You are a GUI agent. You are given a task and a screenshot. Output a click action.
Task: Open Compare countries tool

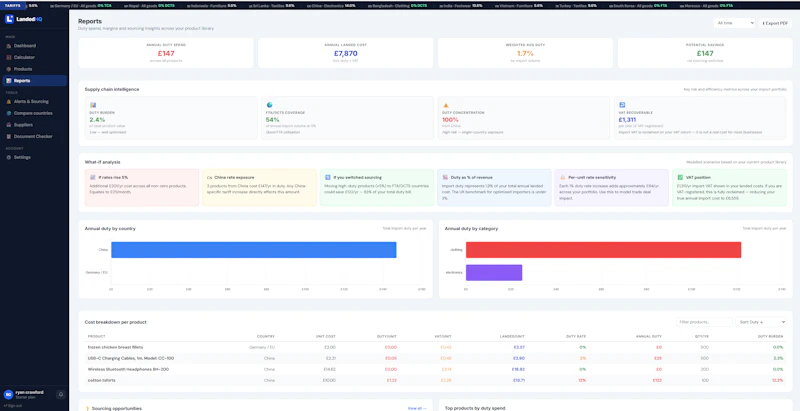(35, 113)
